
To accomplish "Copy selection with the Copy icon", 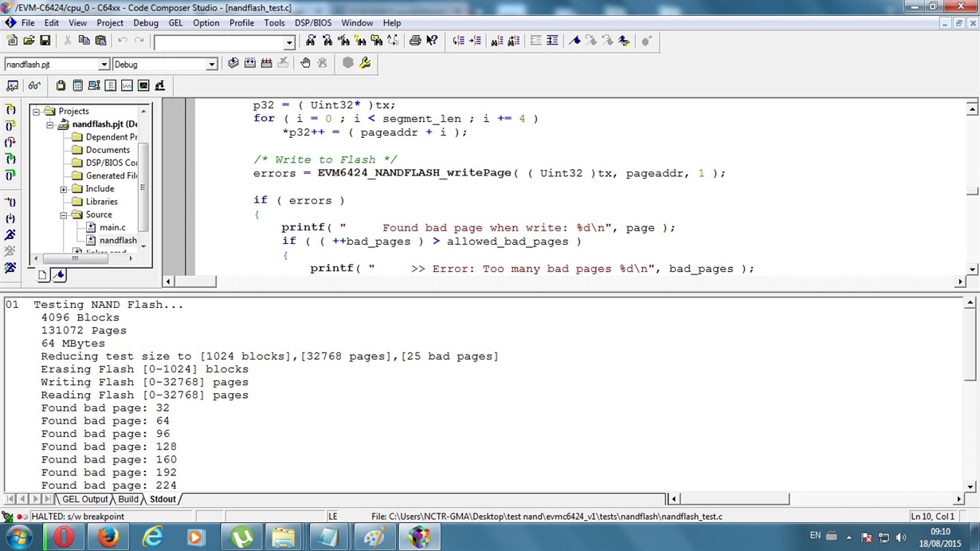I will pos(84,41).
